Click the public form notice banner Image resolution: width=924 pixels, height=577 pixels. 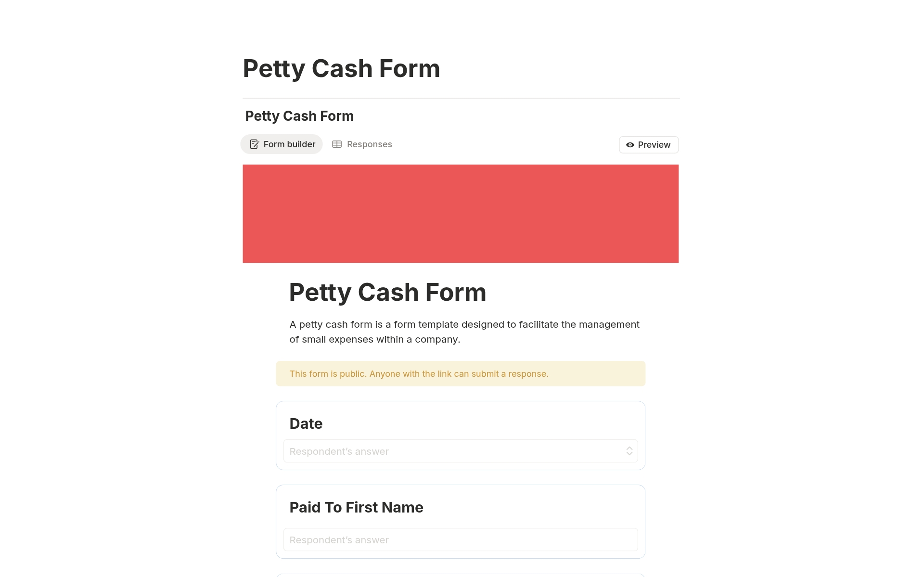point(460,373)
